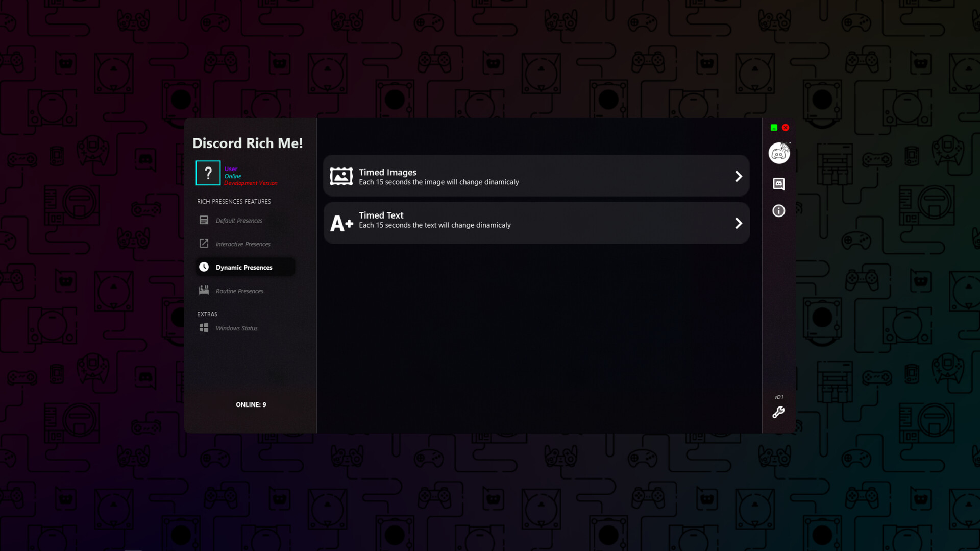
Task: Click the Interactive Presences external-link icon
Action: tap(204, 243)
